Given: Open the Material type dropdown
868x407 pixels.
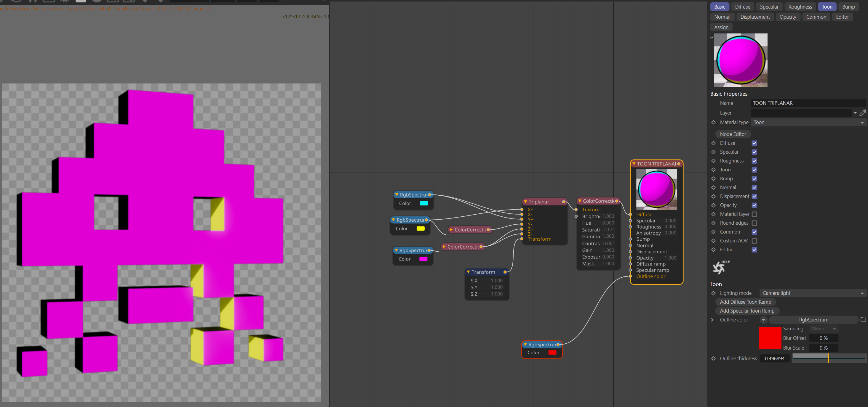Looking at the screenshot, I should pyautogui.click(x=808, y=122).
